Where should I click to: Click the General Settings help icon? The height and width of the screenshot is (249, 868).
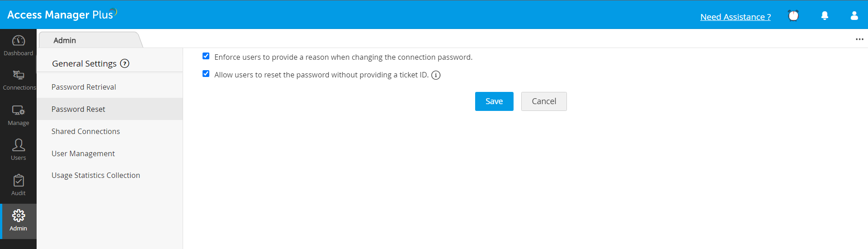[125, 64]
